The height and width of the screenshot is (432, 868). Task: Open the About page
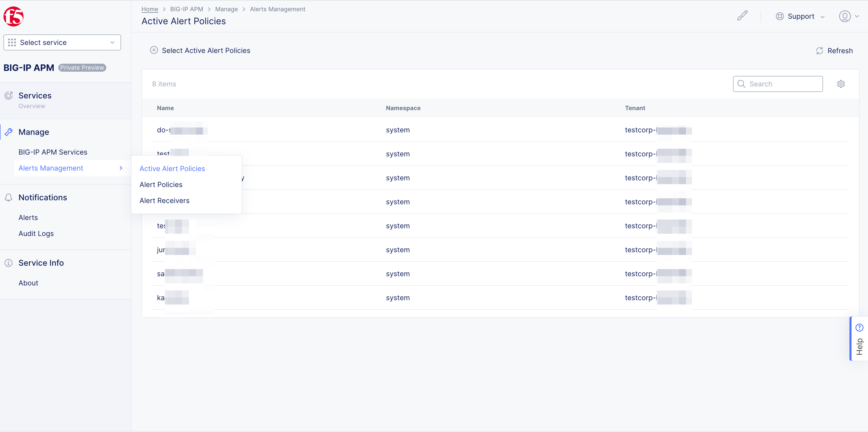(28, 283)
